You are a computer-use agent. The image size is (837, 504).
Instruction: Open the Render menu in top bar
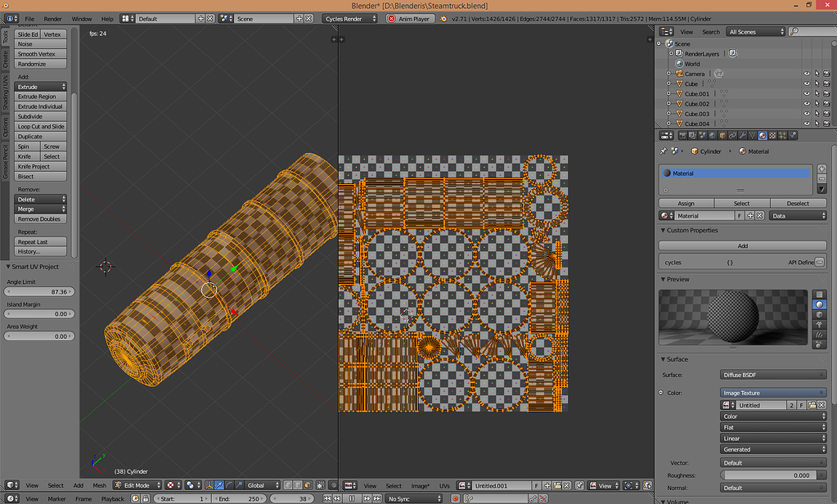tap(52, 19)
